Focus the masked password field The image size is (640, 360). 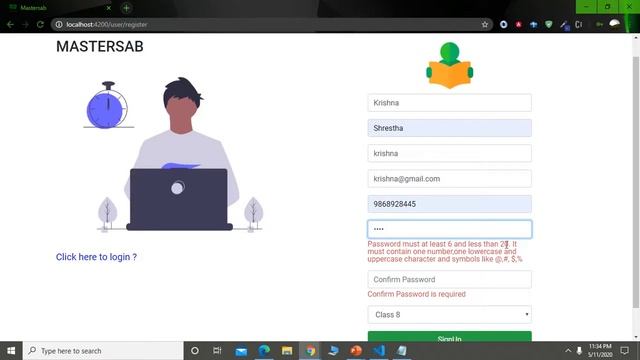pyautogui.click(x=449, y=229)
